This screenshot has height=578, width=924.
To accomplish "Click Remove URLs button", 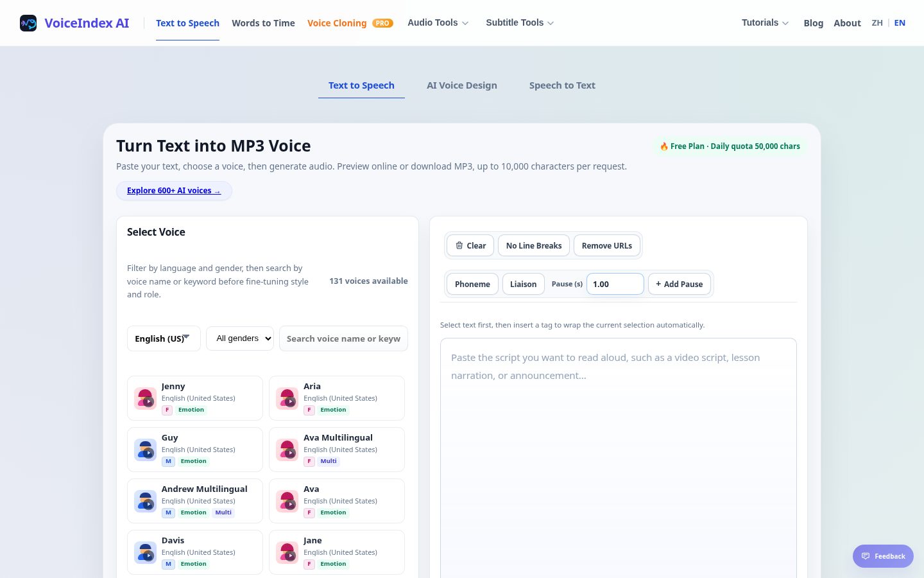I will pos(607,245).
